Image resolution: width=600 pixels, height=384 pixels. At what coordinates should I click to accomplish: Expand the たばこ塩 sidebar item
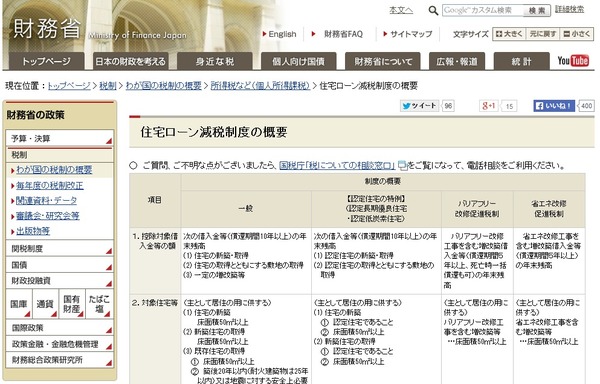tap(99, 304)
